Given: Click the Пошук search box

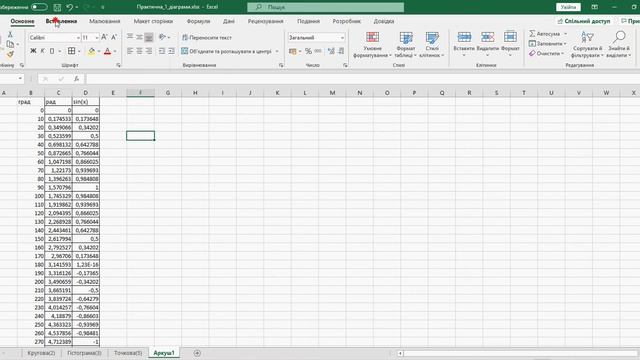Looking at the screenshot, I should coord(325,7).
